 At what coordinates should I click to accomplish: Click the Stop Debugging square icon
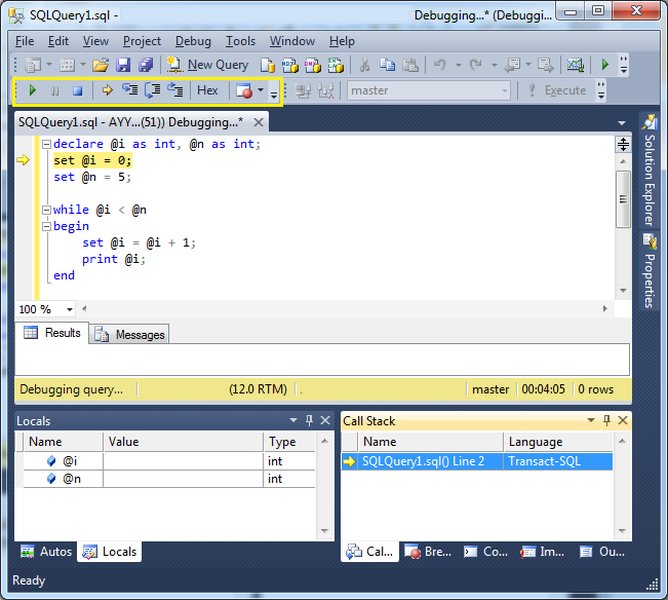tap(77, 91)
